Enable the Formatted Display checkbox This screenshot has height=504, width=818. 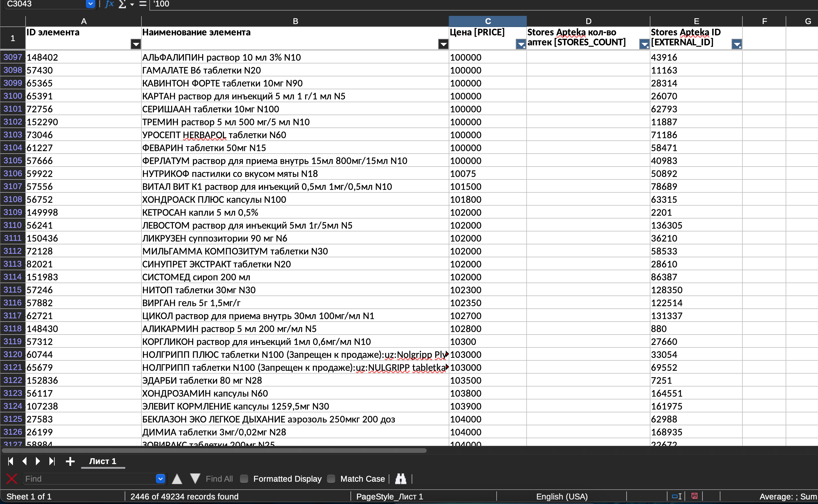(x=244, y=479)
